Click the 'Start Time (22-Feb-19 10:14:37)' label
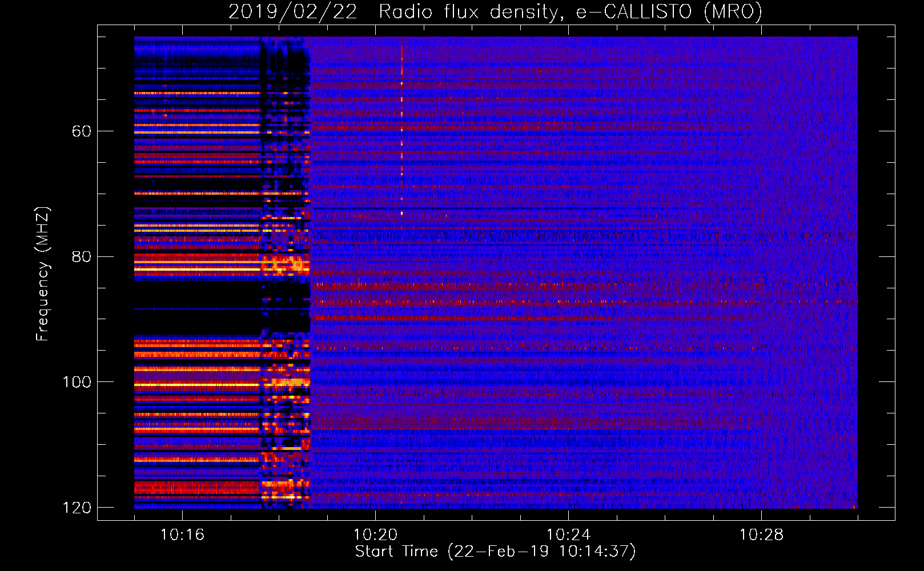This screenshot has width=924, height=571. pyautogui.click(x=495, y=552)
